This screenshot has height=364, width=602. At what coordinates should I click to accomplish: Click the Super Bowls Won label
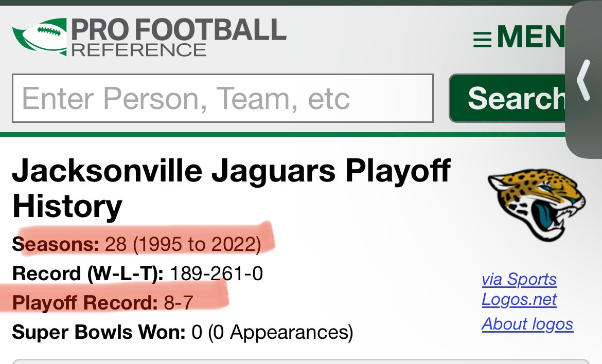click(x=99, y=332)
